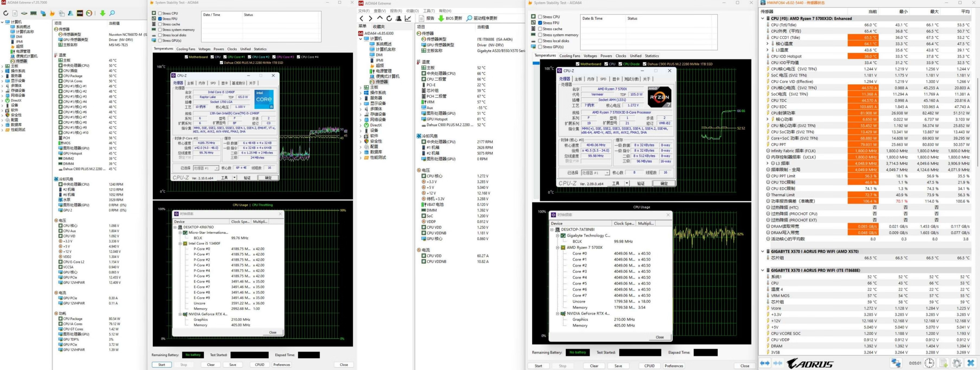Collapse 计算机 tree node in AIDA64 v7.35

tap(3, 22)
